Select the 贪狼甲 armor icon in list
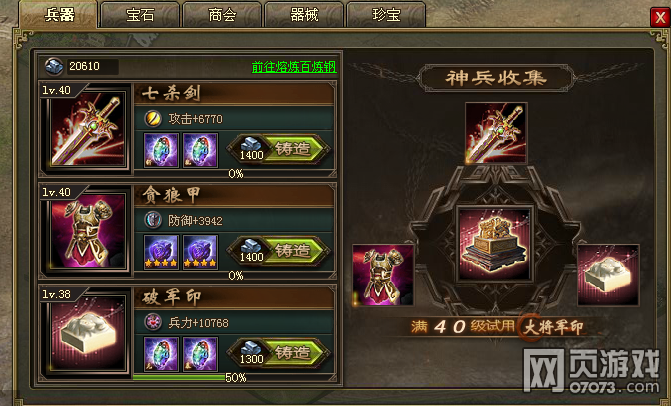 (x=88, y=232)
